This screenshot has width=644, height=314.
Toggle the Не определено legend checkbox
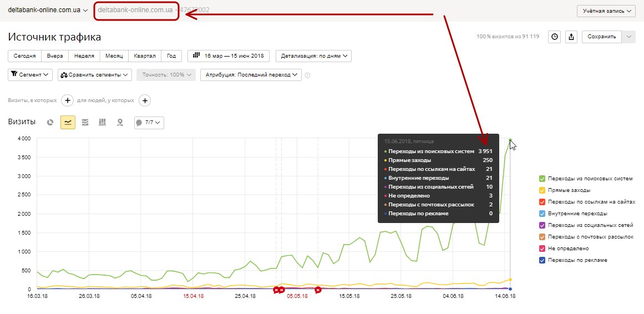pyautogui.click(x=542, y=249)
